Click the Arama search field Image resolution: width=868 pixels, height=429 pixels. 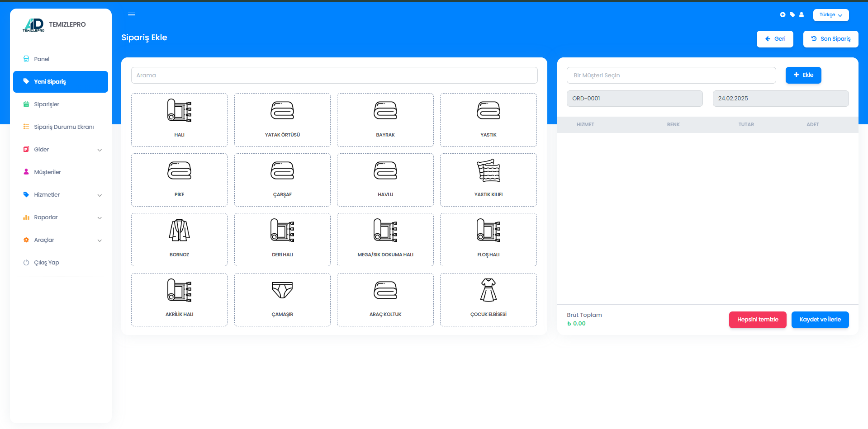point(334,75)
